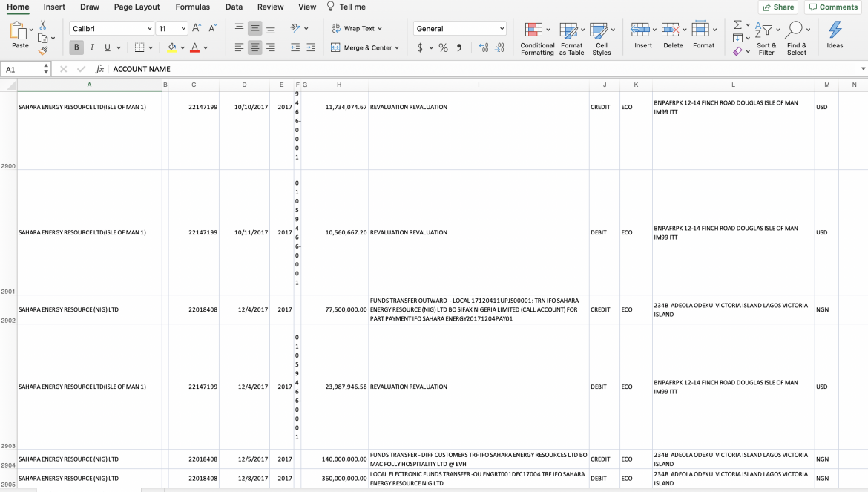868x492 pixels.
Task: Click formula bar containing ACCOUNT NAME
Action: (484, 69)
